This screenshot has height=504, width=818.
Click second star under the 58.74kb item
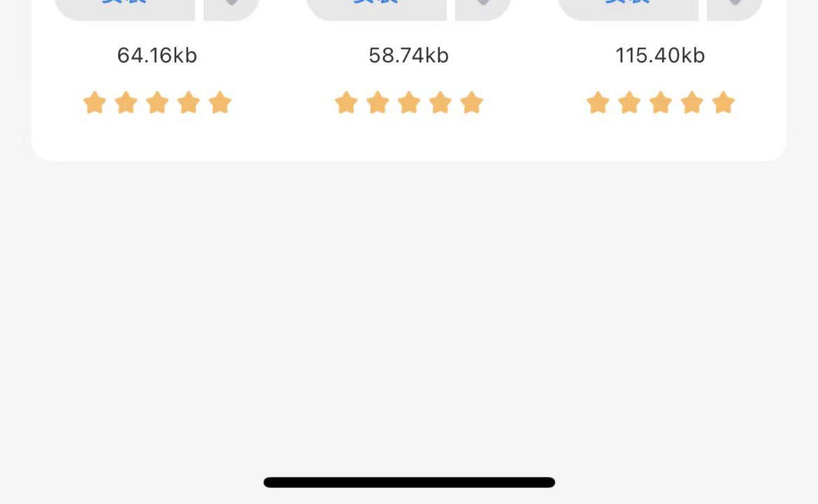pos(377,103)
